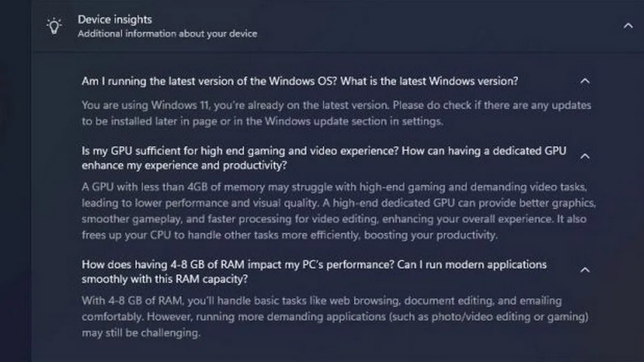Collapse the GPU question chevron

585,157
